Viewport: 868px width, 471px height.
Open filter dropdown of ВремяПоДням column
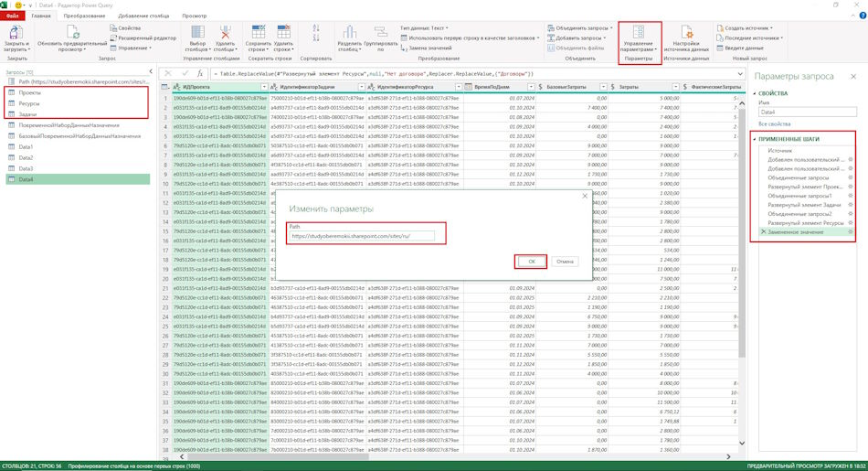pyautogui.click(x=531, y=87)
